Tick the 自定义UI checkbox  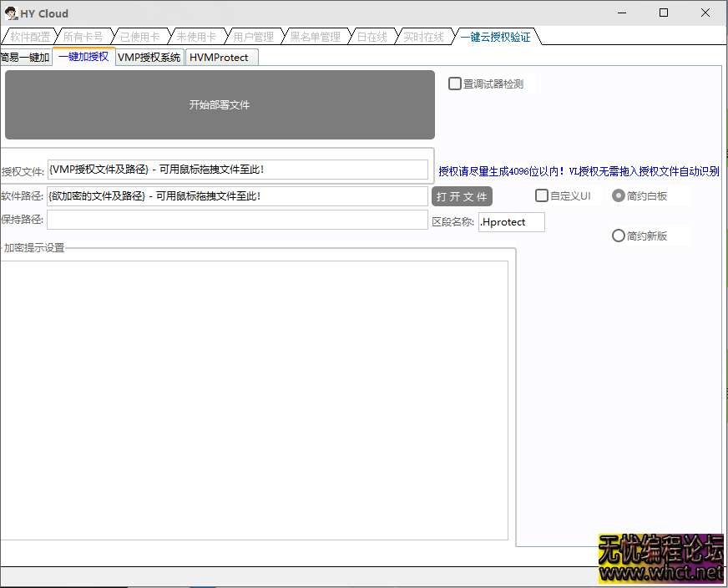point(542,195)
